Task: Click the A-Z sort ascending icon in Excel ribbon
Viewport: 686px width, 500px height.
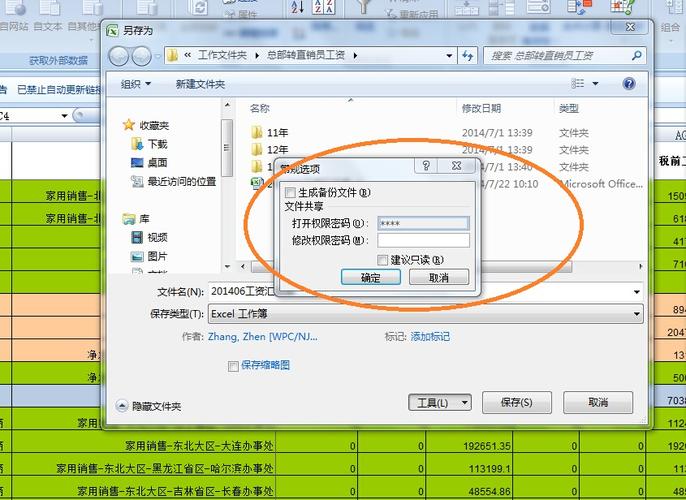Action: (x=297, y=7)
